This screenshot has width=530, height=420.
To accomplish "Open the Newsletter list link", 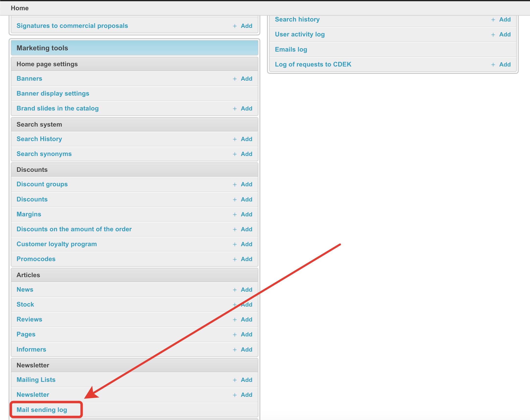I will (33, 395).
